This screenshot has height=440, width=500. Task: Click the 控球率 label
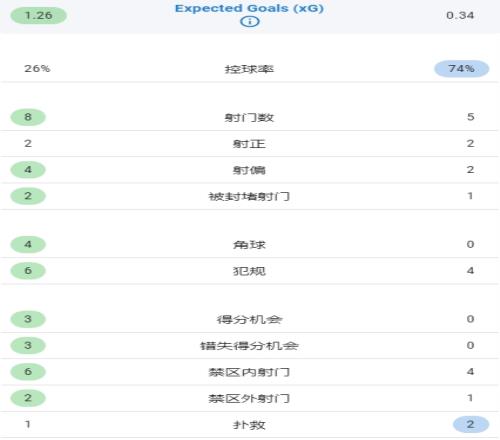[249, 69]
